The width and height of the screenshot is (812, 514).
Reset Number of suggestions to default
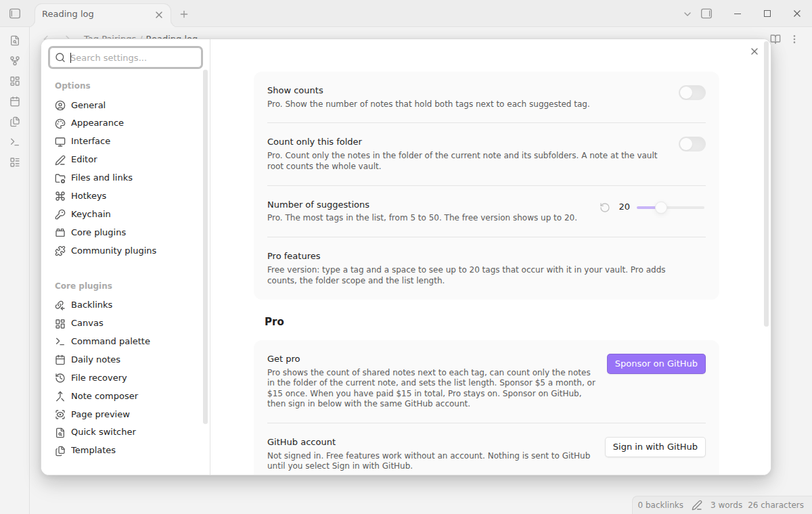click(x=605, y=208)
